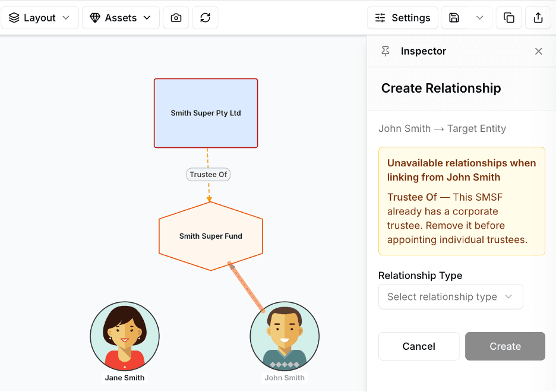This screenshot has width=556, height=392.
Task: Click the share export icon
Action: (x=538, y=18)
